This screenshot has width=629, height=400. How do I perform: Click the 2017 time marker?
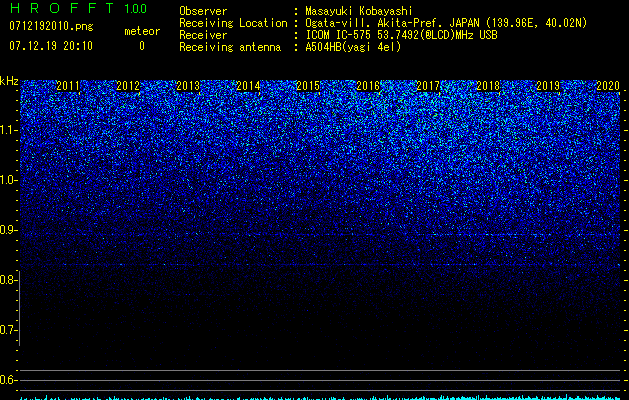point(428,85)
